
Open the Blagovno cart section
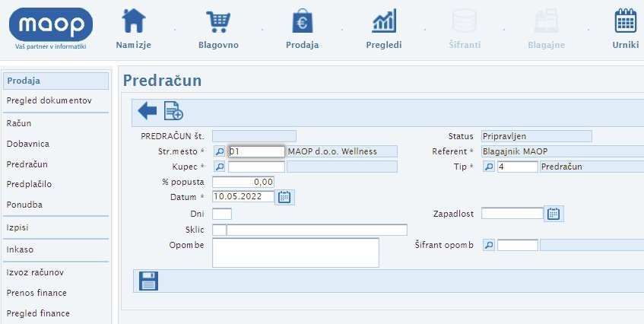218,29
